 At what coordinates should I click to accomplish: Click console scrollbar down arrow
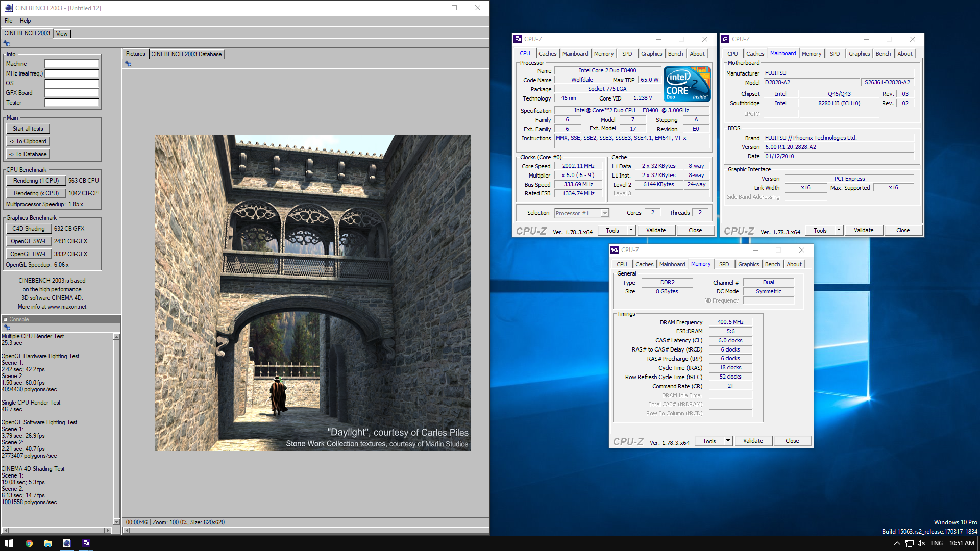116,522
